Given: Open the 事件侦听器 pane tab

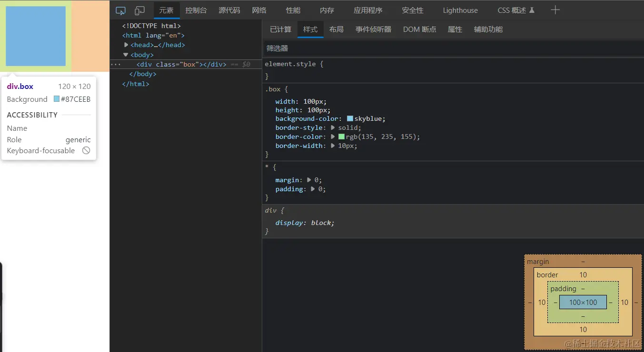Looking at the screenshot, I should [374, 29].
